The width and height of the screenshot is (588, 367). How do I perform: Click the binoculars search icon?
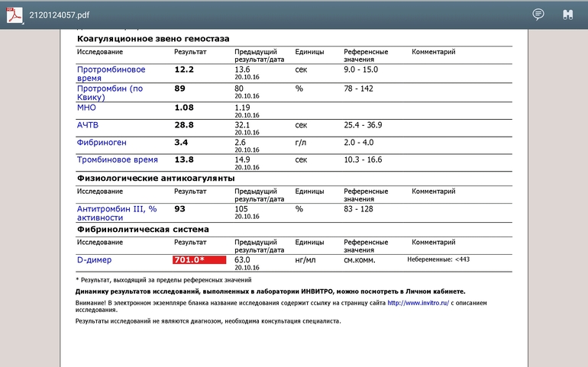tap(567, 14)
